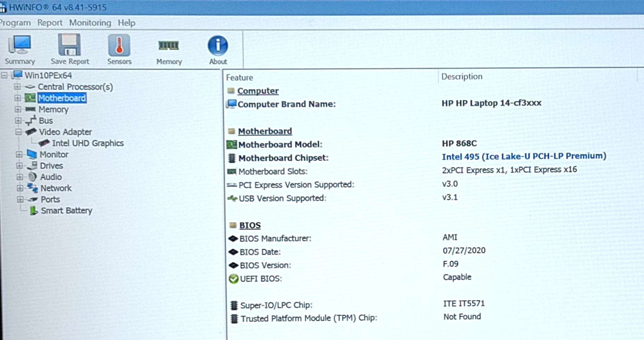The image size is (644, 340).
Task: Click the Trusted Platform Module chip icon
Action: (234, 319)
